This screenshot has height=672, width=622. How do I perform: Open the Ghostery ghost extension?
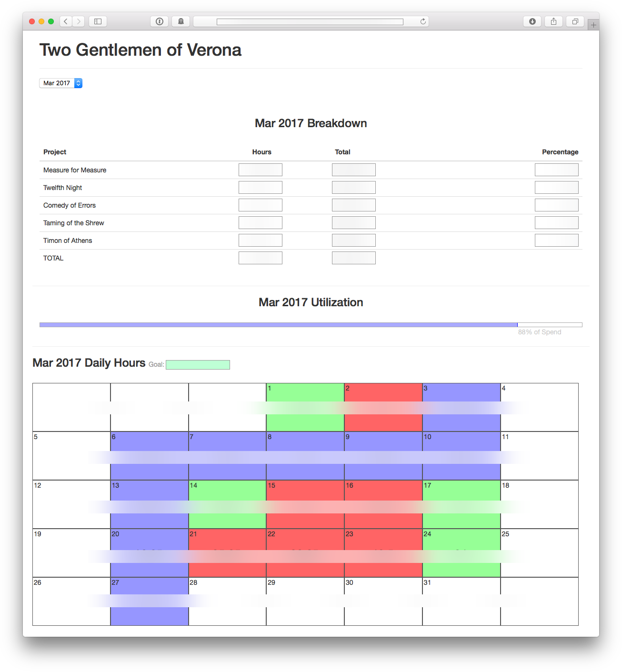[x=181, y=21]
